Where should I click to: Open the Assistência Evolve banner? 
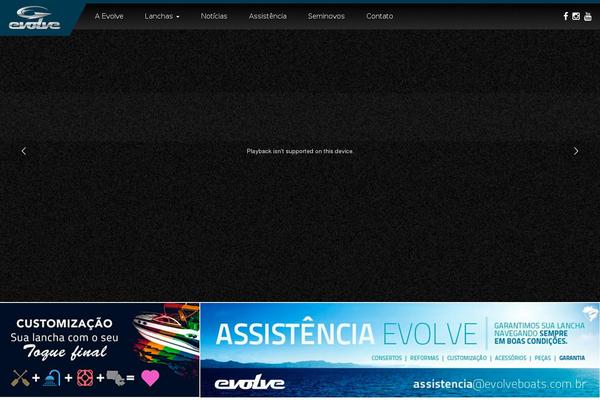[400, 350]
